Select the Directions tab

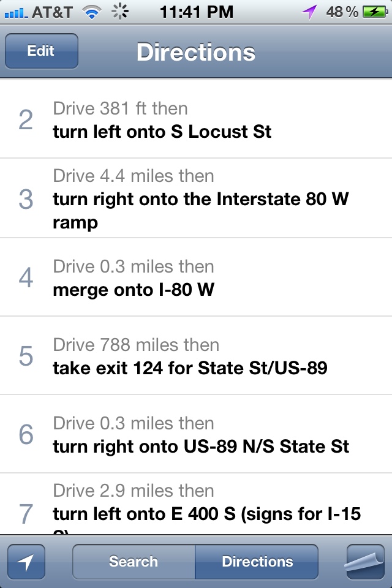[257, 562]
